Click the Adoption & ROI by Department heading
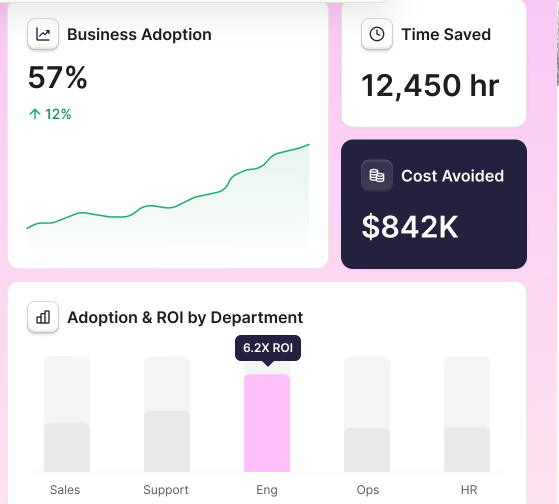The image size is (559, 504). [x=185, y=318]
